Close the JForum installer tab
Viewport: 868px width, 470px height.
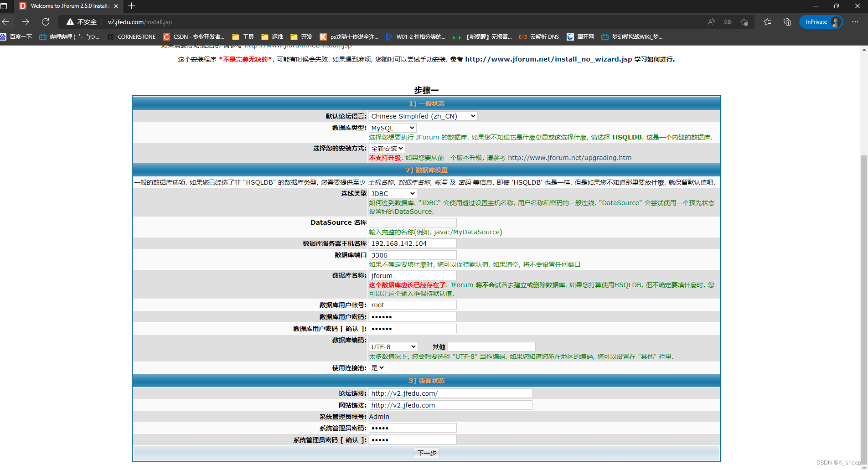pos(116,6)
